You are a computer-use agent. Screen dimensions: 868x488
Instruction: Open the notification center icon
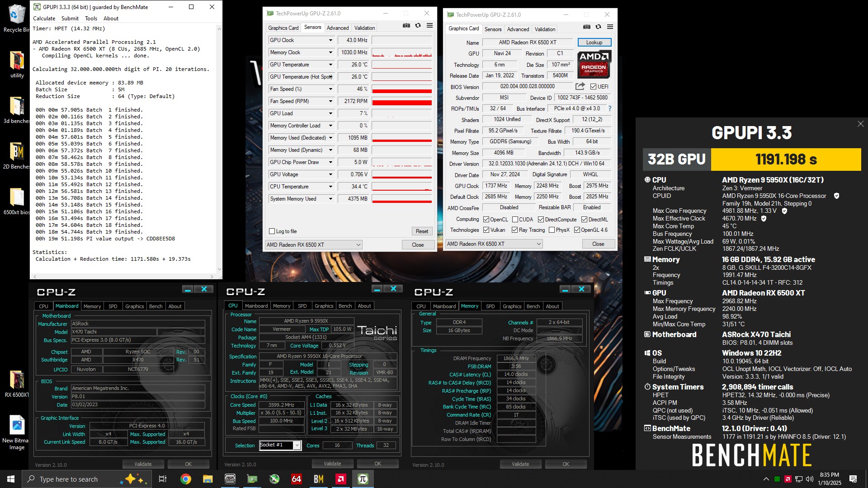(x=853, y=479)
